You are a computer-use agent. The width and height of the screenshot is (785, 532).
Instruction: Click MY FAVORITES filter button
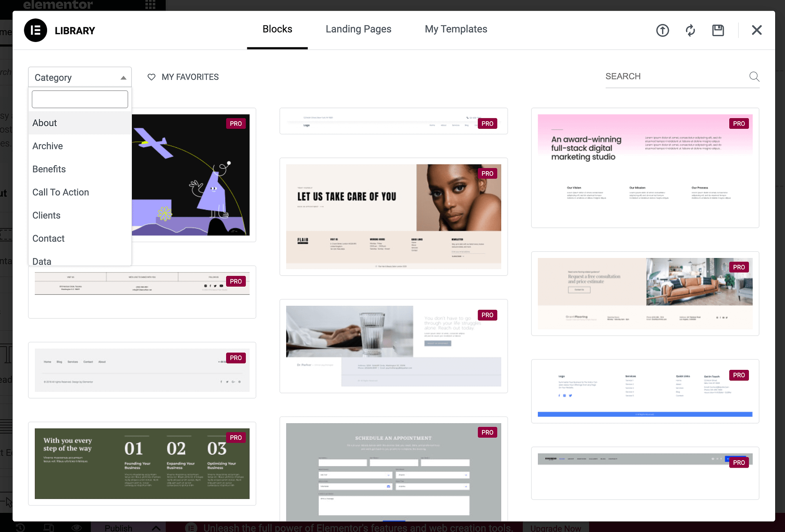pyautogui.click(x=183, y=77)
